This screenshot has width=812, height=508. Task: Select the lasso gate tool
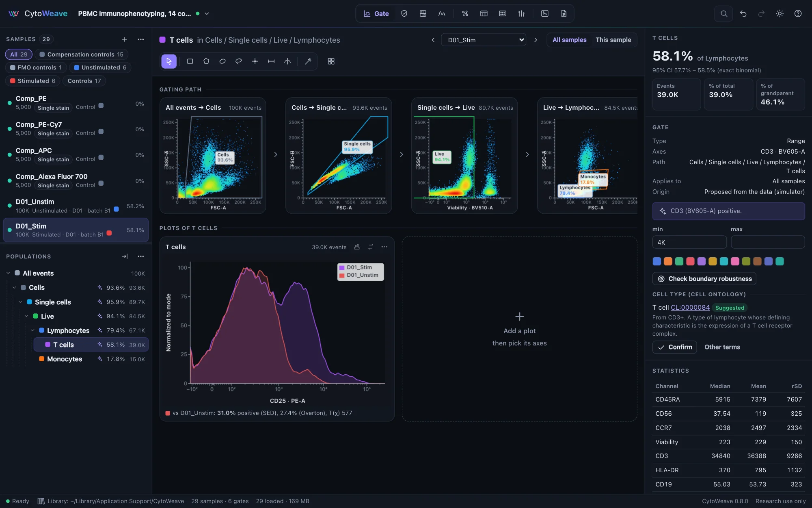click(239, 61)
